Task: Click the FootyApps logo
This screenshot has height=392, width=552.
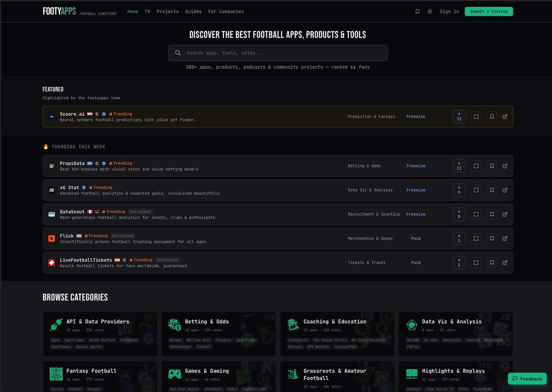Action: [x=59, y=11]
